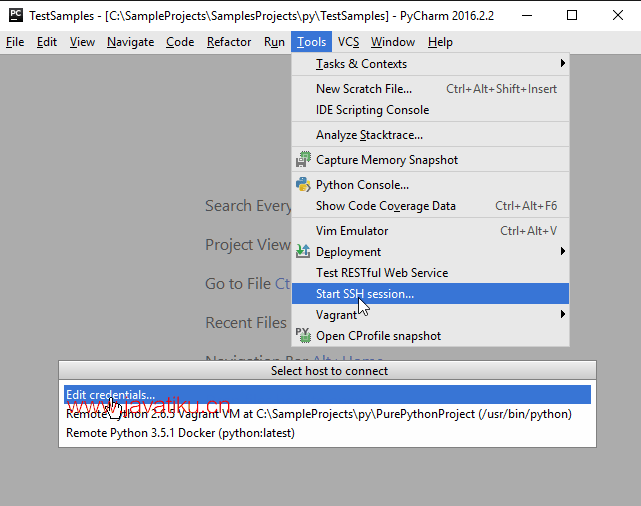641x506 pixels.
Task: Open the View menu
Action: 82,42
